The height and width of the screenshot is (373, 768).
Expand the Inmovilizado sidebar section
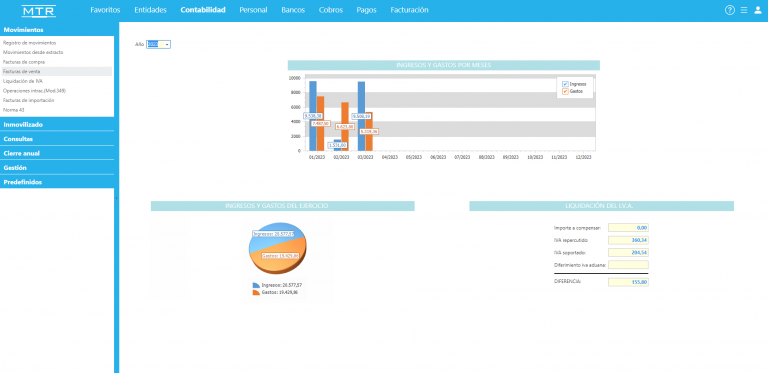(57, 125)
